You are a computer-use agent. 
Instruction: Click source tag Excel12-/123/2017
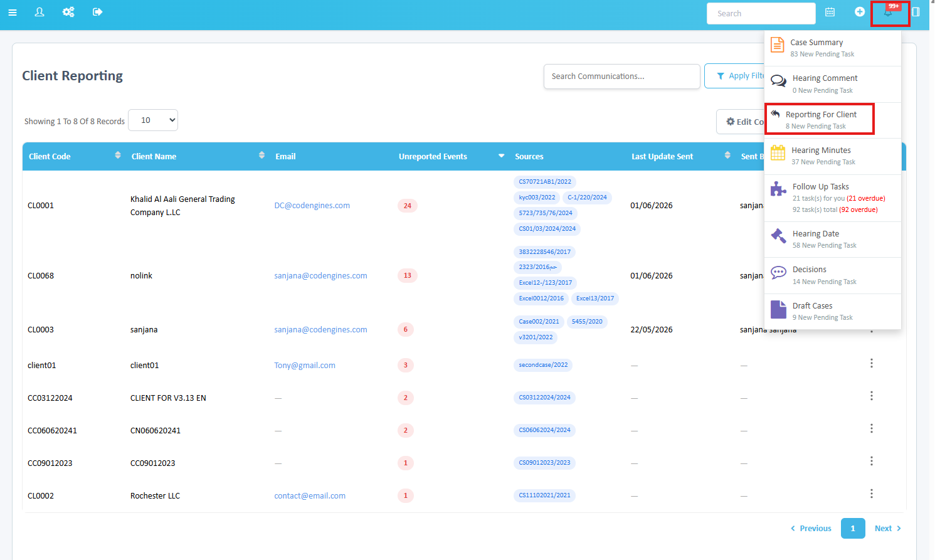point(546,283)
